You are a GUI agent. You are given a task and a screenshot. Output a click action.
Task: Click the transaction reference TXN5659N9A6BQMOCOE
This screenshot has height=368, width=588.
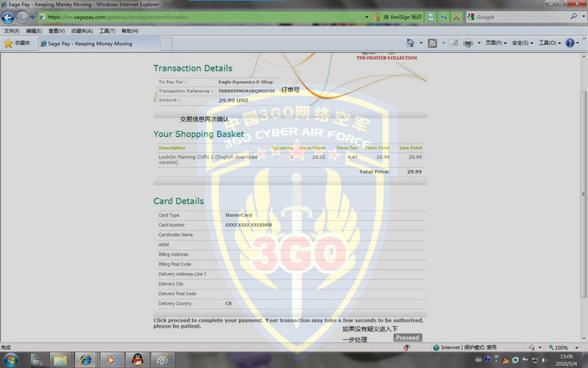pos(246,91)
